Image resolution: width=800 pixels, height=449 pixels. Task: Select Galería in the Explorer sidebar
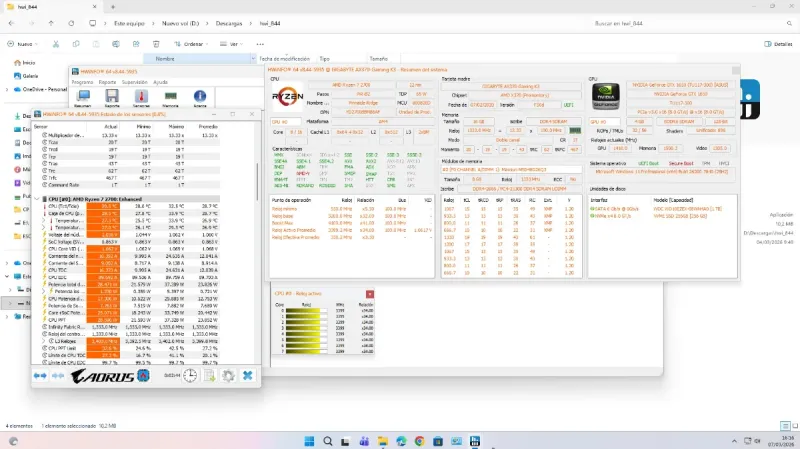click(x=27, y=76)
